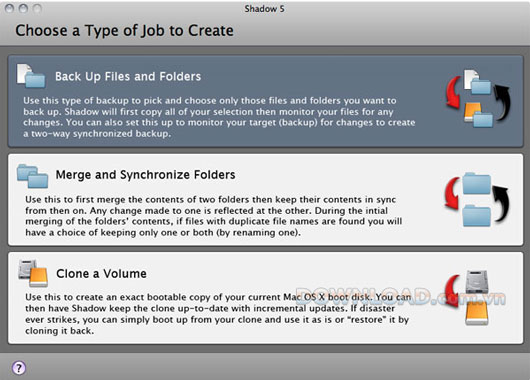
Task: Click the double folder icon next to Merge and Synchronize Folders
Action: (32, 176)
